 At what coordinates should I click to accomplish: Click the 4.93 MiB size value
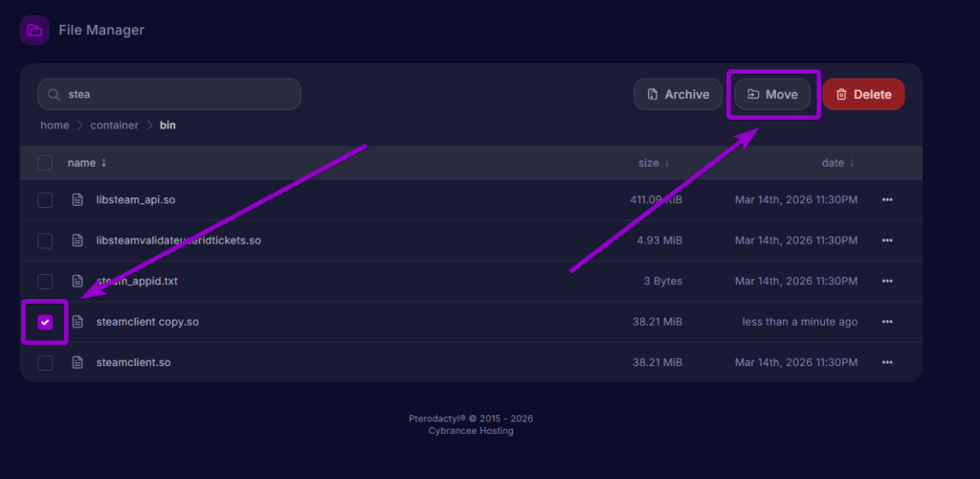(x=659, y=240)
